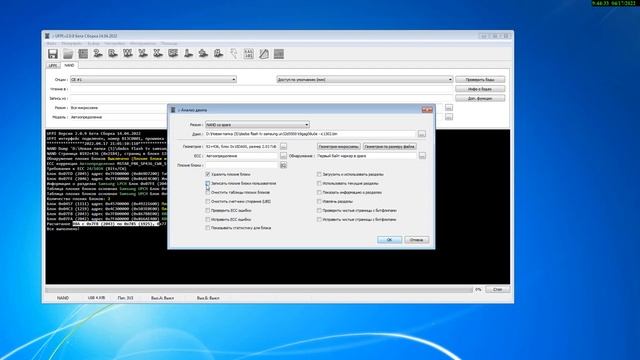Enable 'Очистить таблицы плохих блоков' checkbox
This screenshot has width=640, height=360.
[208, 192]
